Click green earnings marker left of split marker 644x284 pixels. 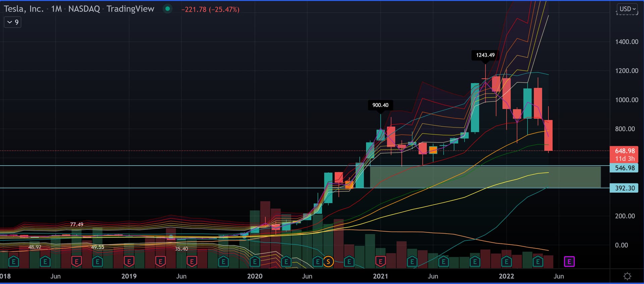(317, 261)
